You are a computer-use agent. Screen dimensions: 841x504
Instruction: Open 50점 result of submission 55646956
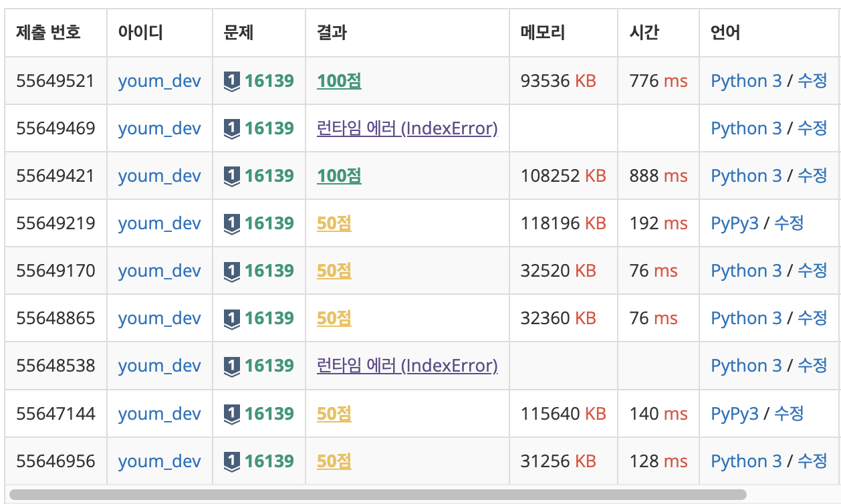pyautogui.click(x=334, y=461)
